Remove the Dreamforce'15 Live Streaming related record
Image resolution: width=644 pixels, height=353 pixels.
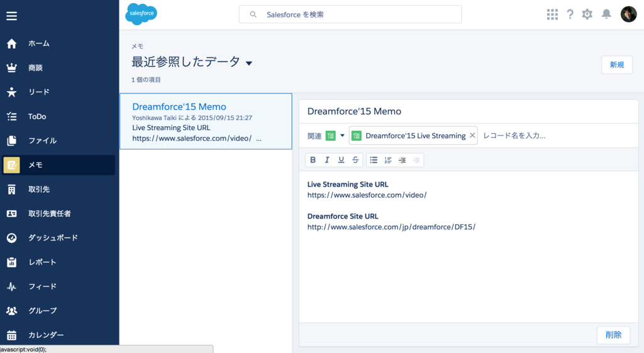472,135
